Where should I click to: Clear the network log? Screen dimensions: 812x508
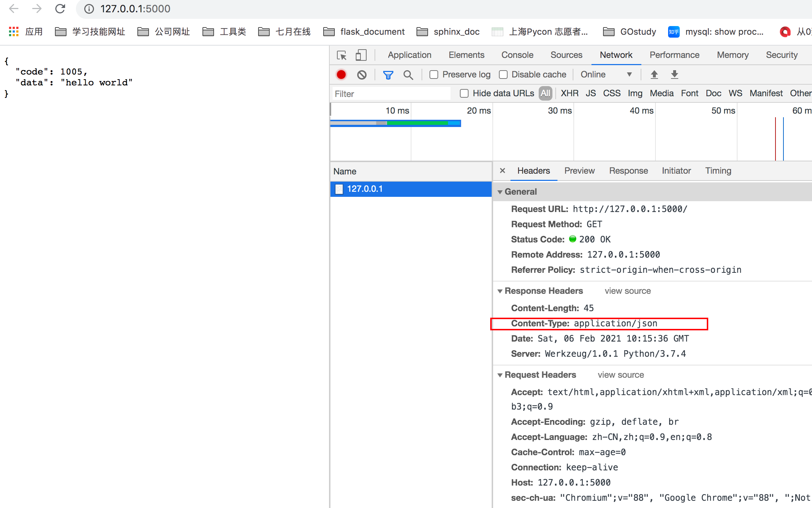pos(362,75)
